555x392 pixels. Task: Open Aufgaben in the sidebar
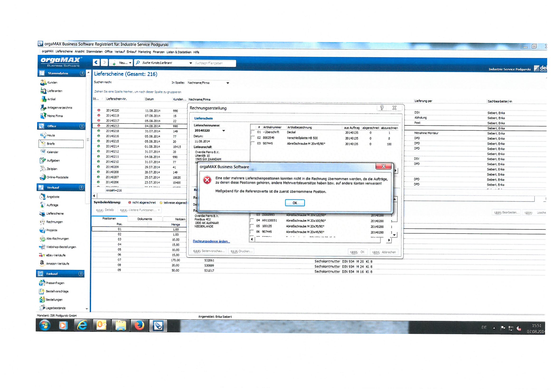coord(50,161)
